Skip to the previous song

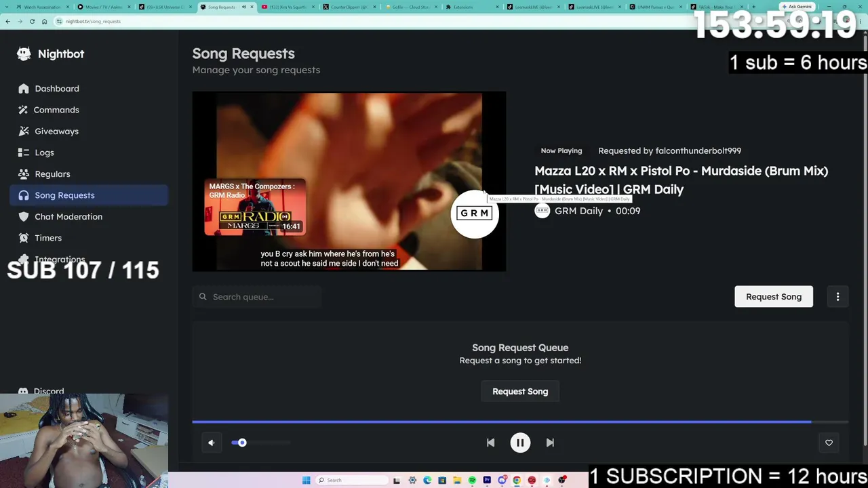click(490, 443)
